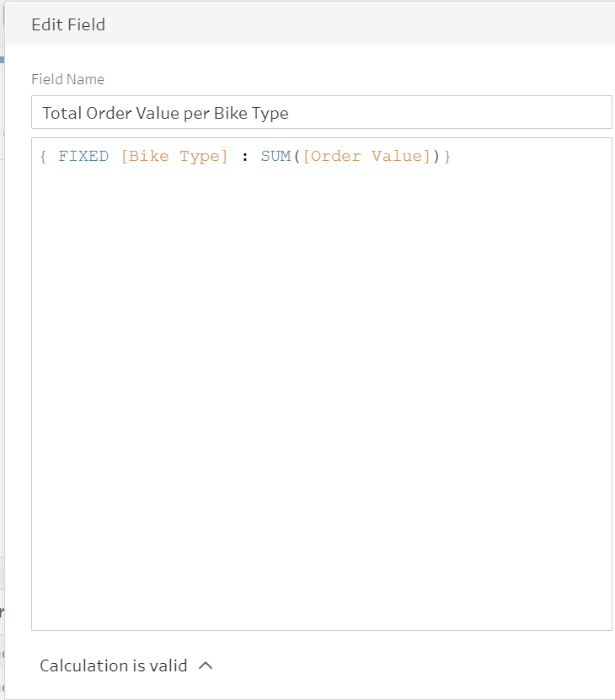Click the Edit Field header bar

(337, 24)
